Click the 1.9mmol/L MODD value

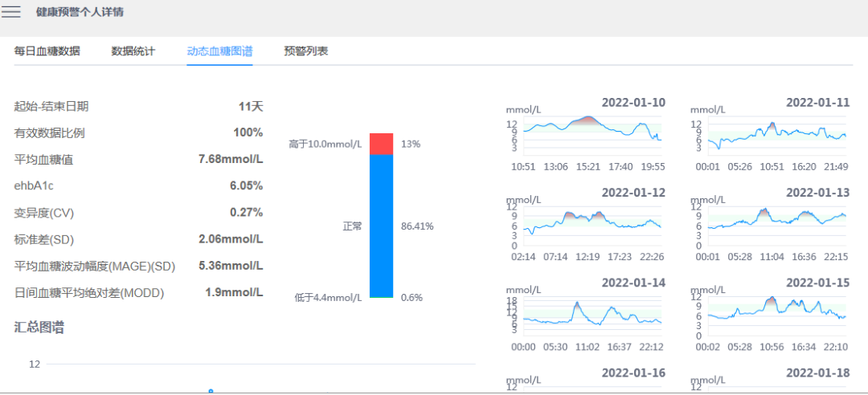pos(234,292)
